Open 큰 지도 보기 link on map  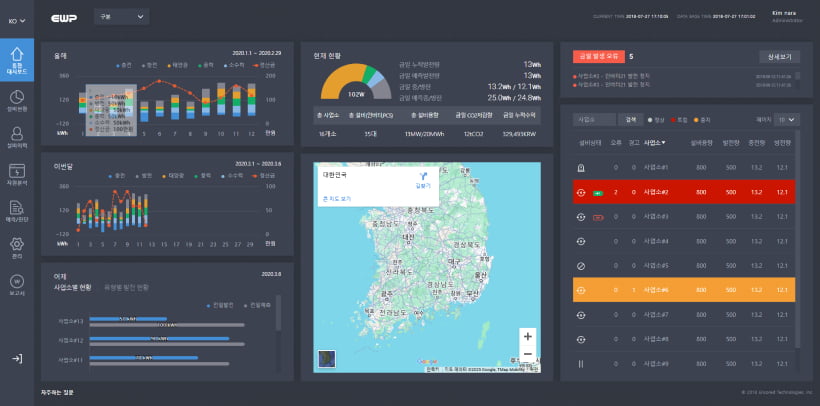coord(337,199)
